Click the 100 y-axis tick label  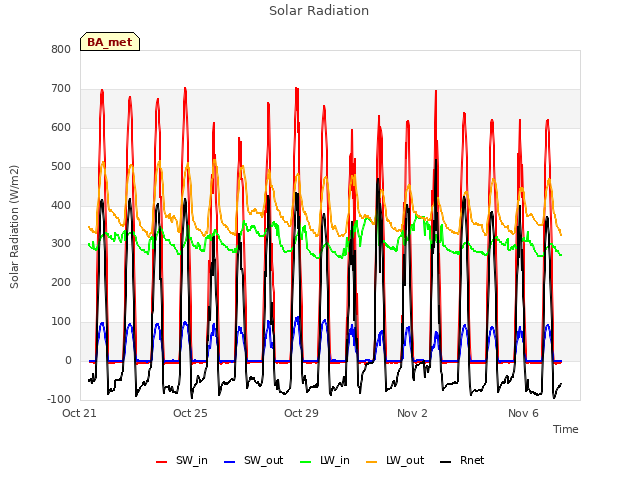point(61,322)
